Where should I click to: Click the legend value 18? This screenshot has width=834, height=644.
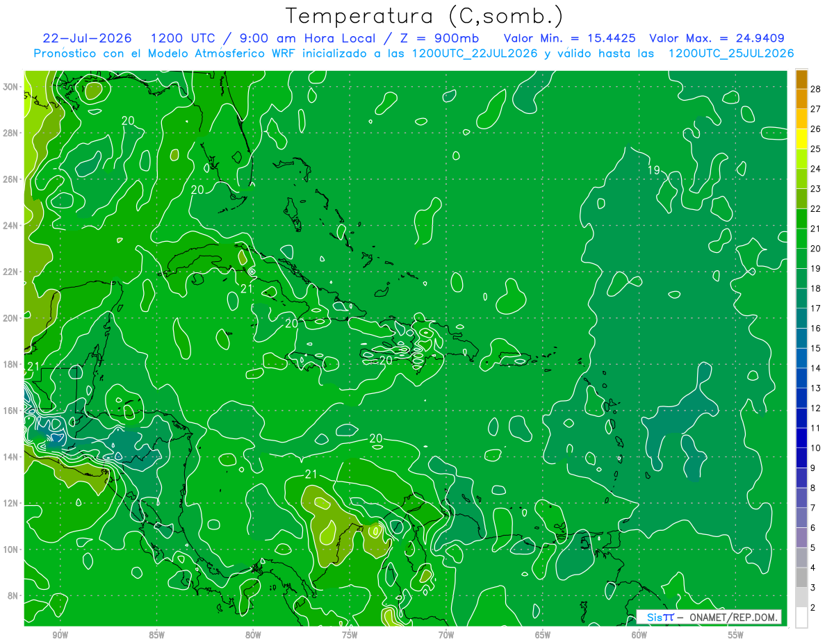point(816,288)
